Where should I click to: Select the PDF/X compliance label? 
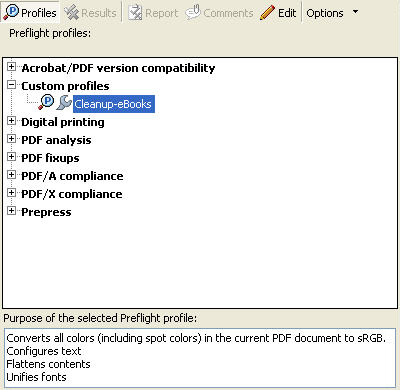[72, 194]
